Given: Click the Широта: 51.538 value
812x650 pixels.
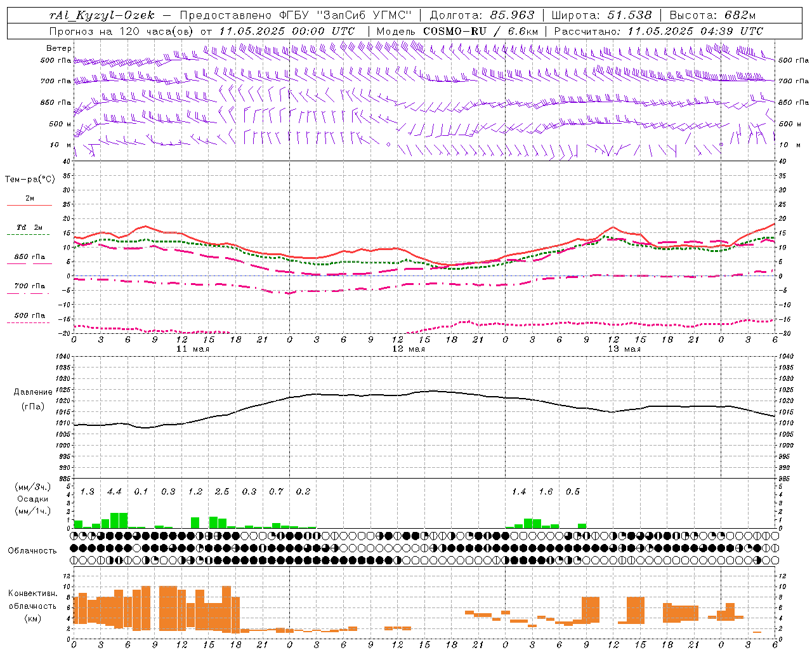Looking at the screenshot, I should pyautogui.click(x=601, y=15).
